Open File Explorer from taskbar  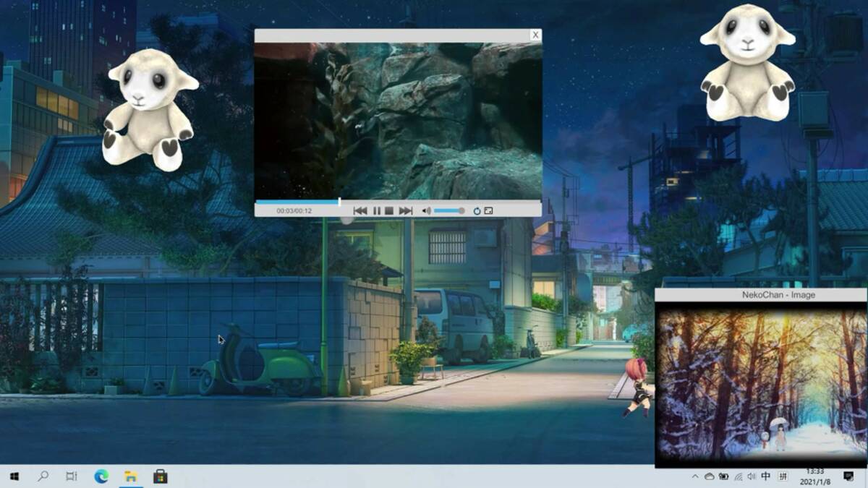pyautogui.click(x=131, y=476)
